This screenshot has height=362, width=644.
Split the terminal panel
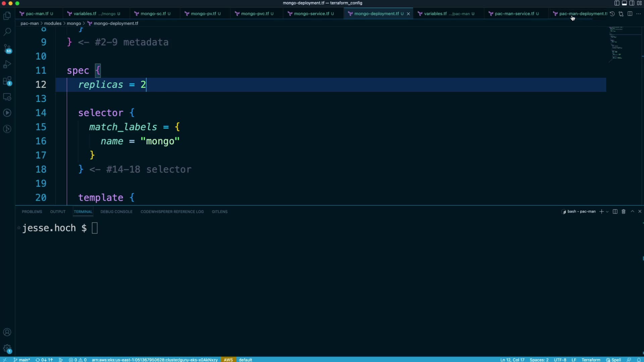(x=615, y=212)
